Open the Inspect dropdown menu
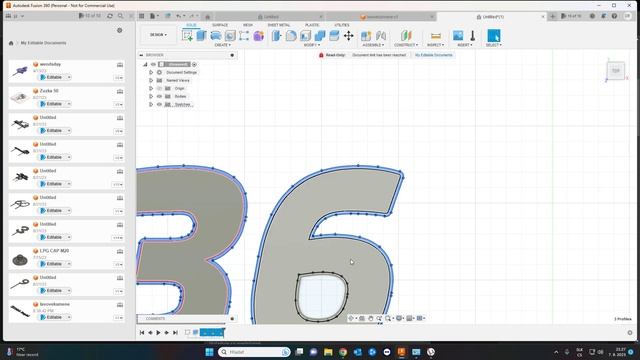The height and width of the screenshot is (360, 640). click(x=436, y=45)
